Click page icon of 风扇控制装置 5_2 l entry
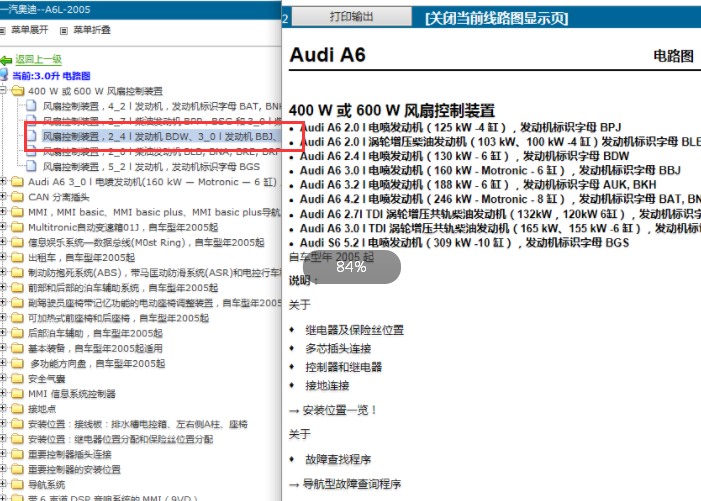 (x=31, y=166)
